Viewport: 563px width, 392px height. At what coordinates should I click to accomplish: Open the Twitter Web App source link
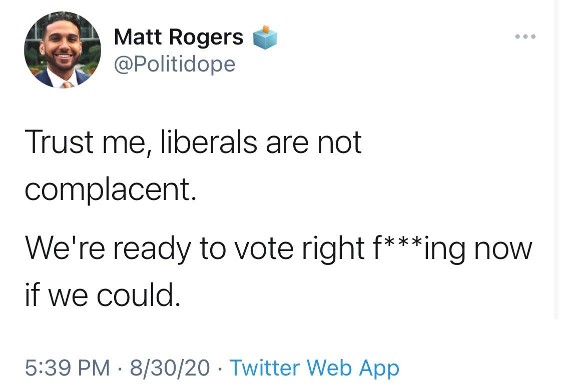tap(314, 368)
